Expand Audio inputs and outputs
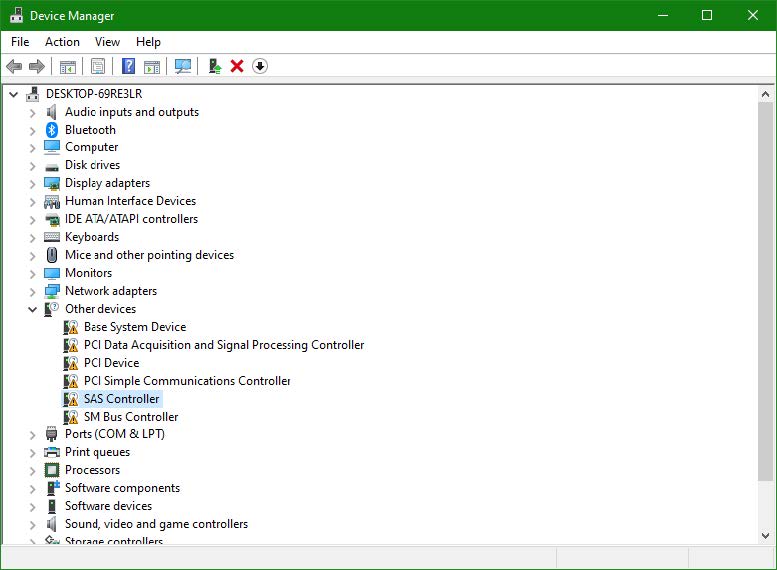Image resolution: width=777 pixels, height=570 pixels. pos(33,113)
